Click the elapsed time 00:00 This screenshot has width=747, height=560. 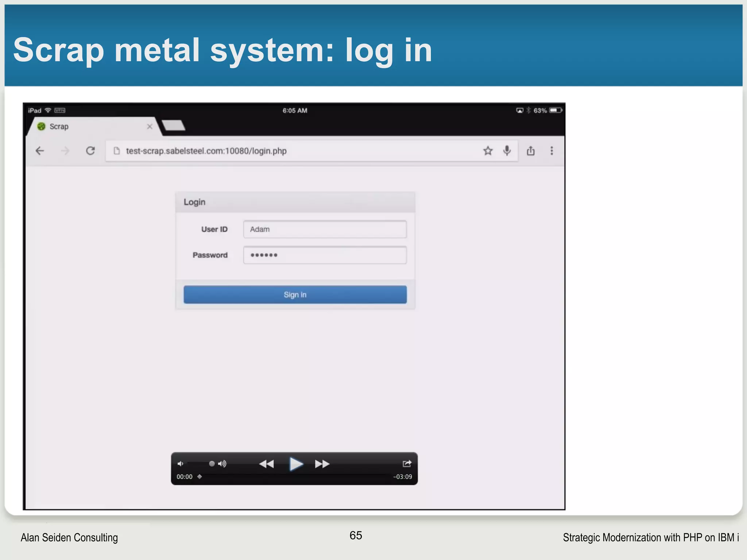[185, 477]
